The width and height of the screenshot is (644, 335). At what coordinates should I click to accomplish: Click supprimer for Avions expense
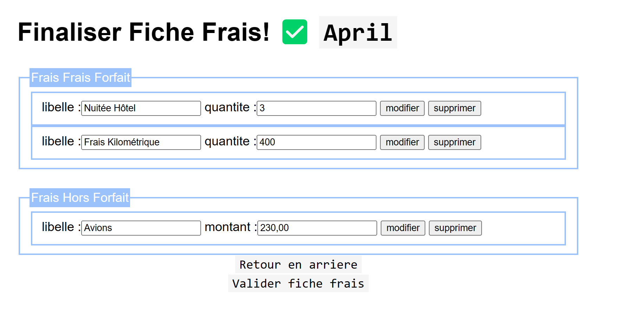tap(455, 228)
